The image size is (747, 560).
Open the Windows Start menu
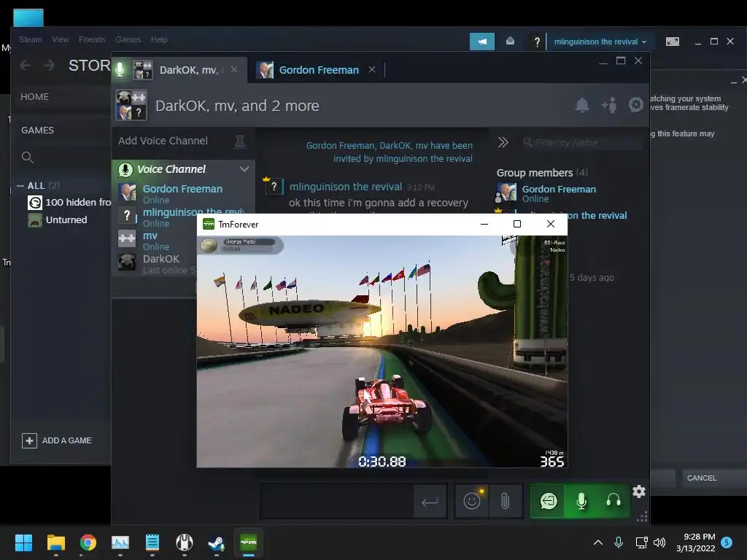click(23, 542)
